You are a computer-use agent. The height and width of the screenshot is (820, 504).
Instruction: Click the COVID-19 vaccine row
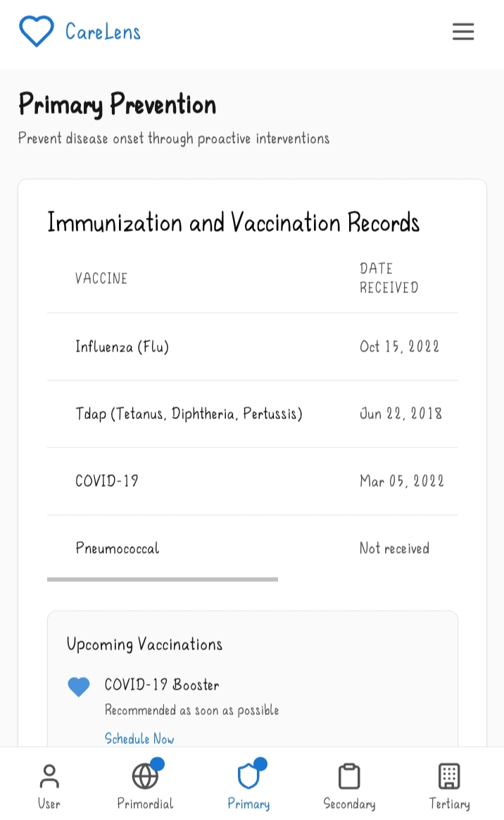253,481
